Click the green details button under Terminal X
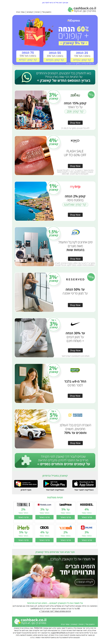This screenshot has width=110, height=644. [23, 517]
